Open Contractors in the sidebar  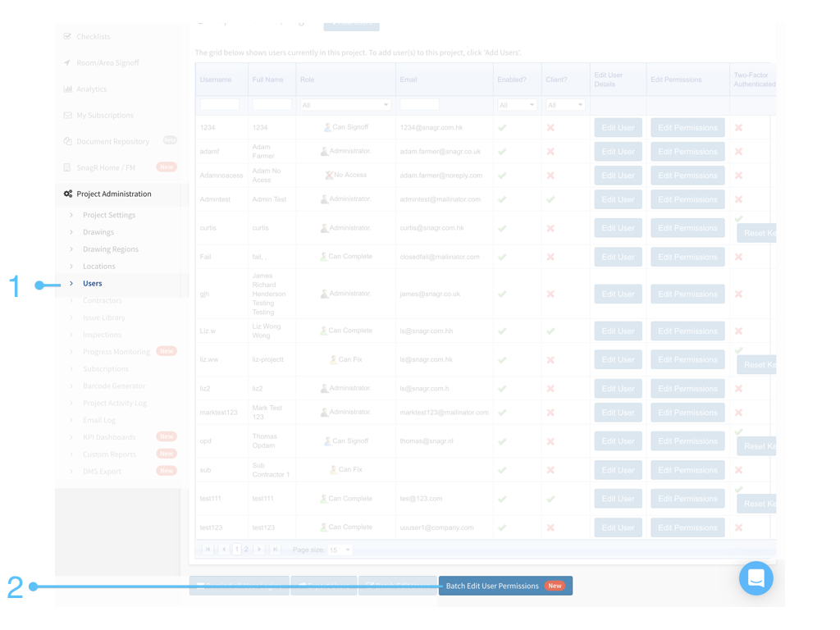[x=103, y=300]
